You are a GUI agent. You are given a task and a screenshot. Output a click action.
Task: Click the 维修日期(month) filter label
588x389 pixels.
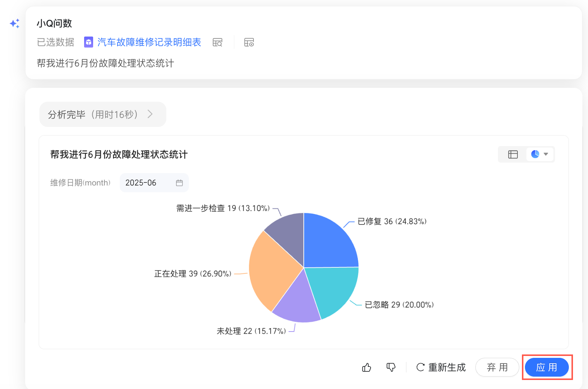coord(80,183)
